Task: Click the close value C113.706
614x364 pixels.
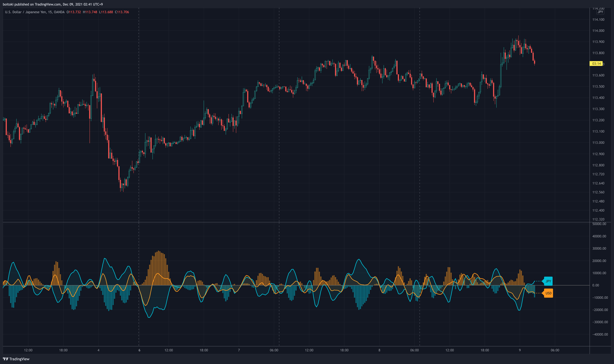Action: pos(122,12)
